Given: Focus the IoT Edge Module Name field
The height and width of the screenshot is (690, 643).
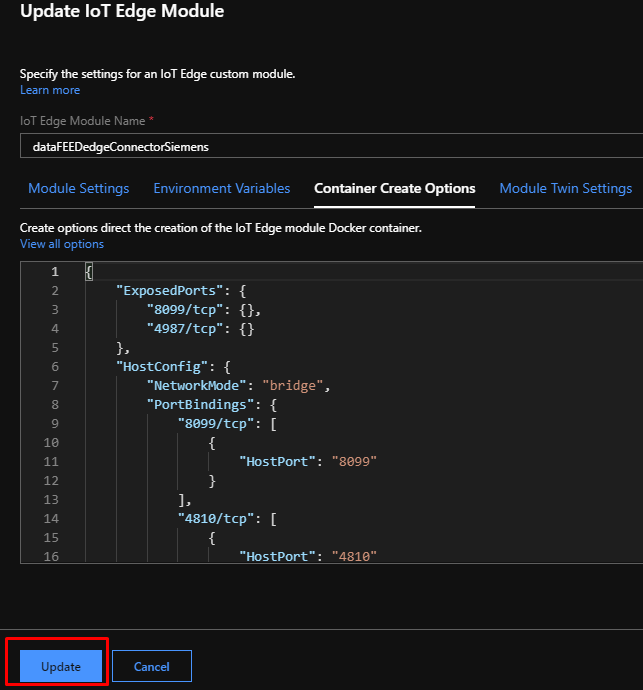Looking at the screenshot, I should click(330, 146).
